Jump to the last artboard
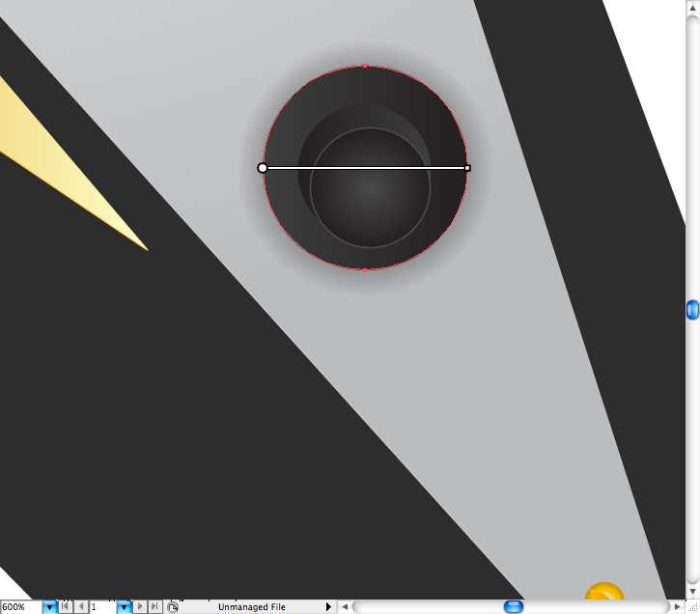 coord(154,607)
